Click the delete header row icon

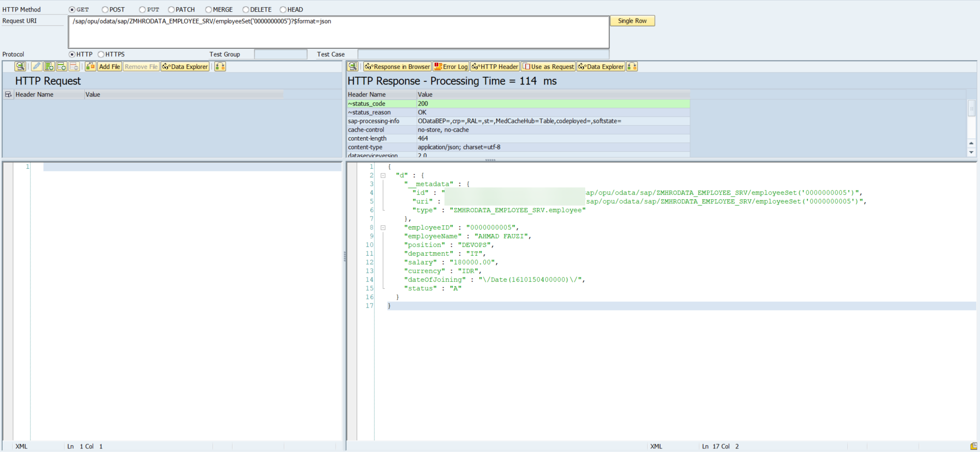tap(74, 66)
